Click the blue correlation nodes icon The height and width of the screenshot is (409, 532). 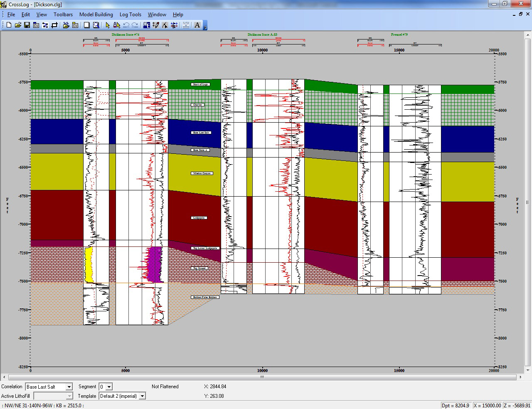tap(45, 25)
